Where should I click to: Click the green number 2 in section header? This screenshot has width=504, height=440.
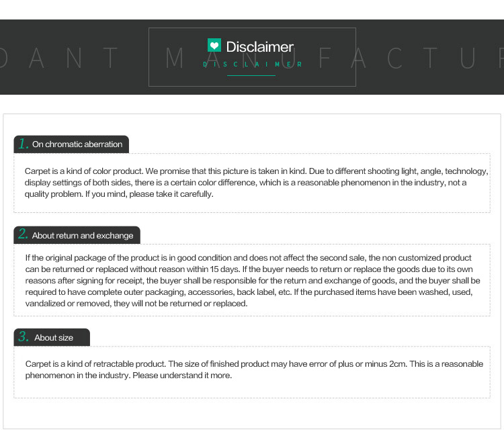[24, 234]
